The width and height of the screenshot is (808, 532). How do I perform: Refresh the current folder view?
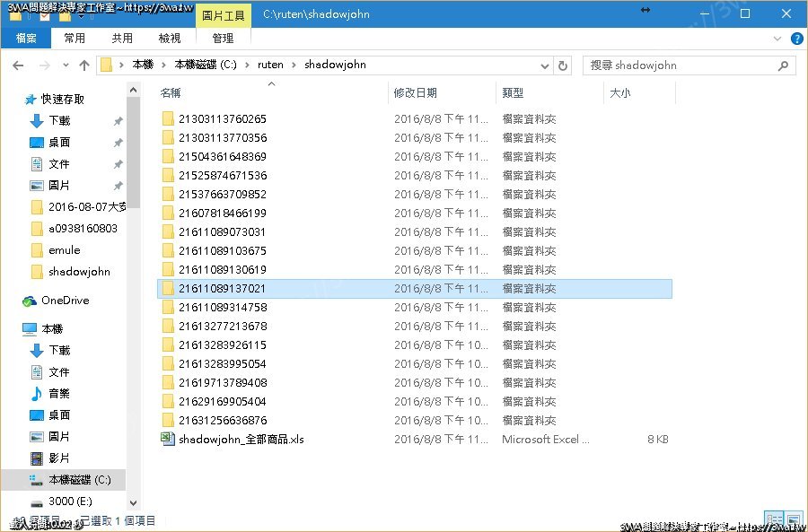563,65
